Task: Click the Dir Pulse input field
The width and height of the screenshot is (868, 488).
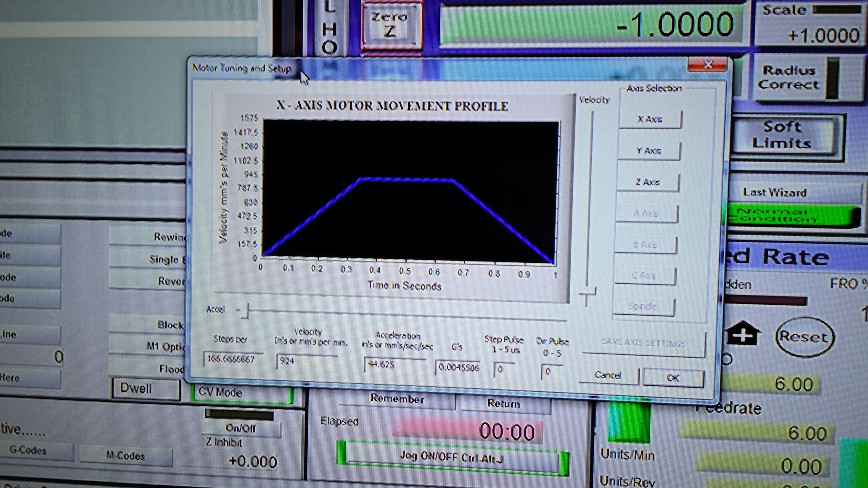Action: click(550, 372)
